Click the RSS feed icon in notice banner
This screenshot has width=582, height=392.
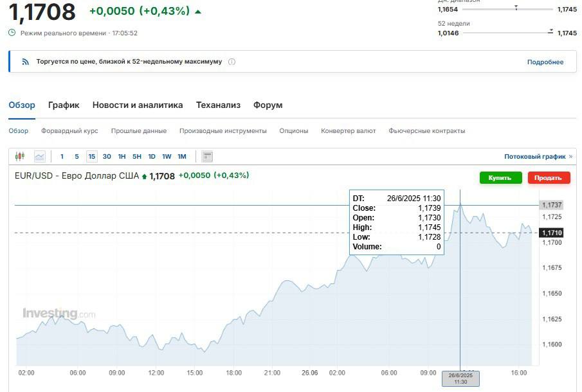tap(26, 62)
